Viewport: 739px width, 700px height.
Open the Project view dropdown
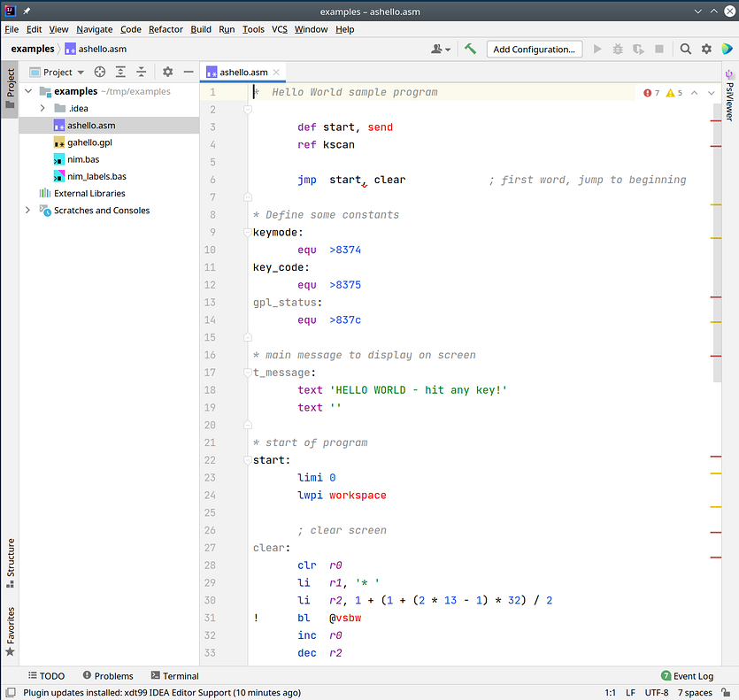tap(58, 73)
